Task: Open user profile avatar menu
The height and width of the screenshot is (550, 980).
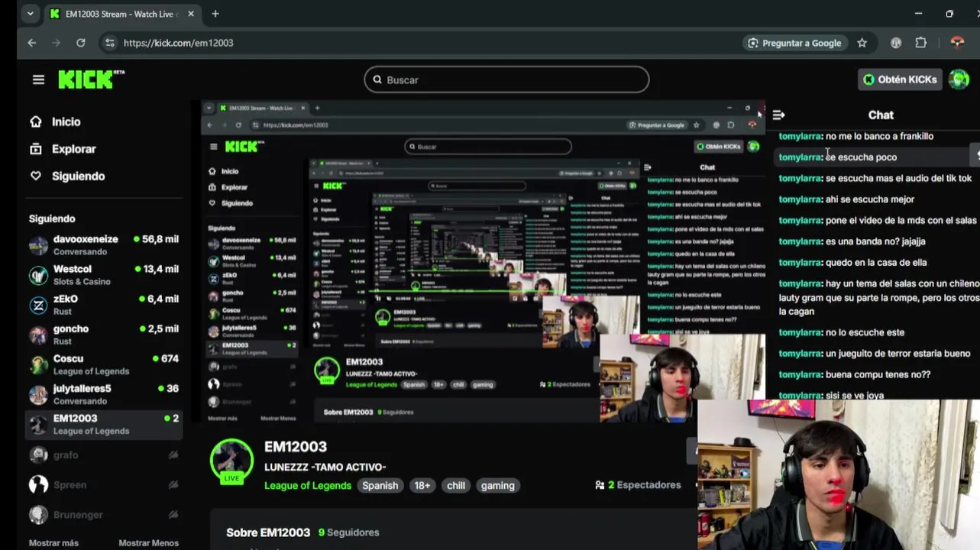Action: (x=959, y=79)
